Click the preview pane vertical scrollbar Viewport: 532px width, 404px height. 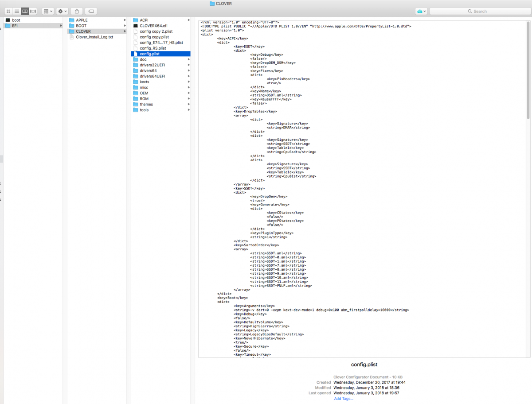coord(528,71)
